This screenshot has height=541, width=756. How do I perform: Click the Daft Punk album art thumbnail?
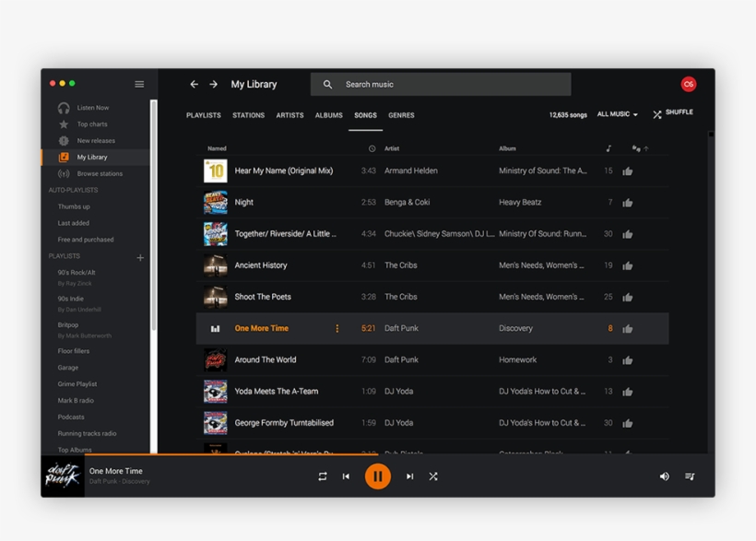click(61, 476)
